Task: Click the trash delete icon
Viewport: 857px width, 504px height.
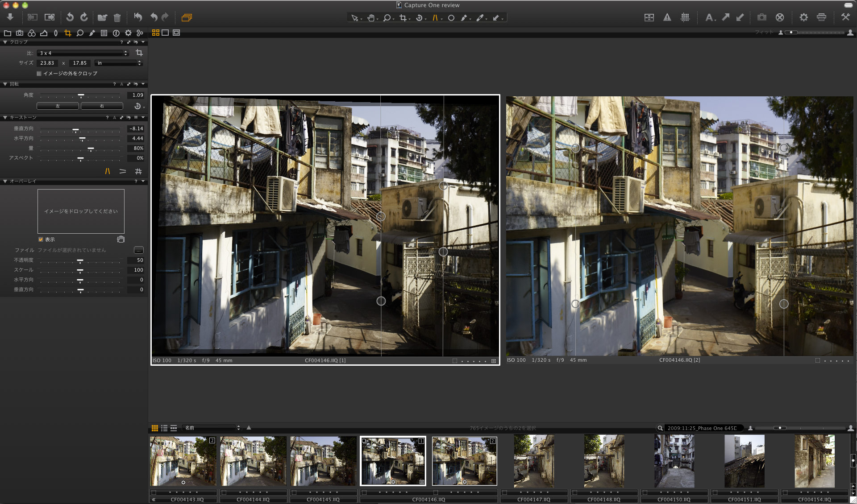Action: (117, 18)
